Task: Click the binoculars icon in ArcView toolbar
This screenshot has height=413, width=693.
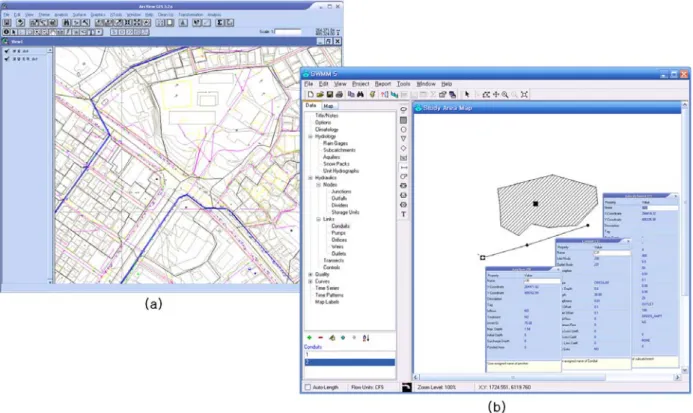Action: [66, 23]
